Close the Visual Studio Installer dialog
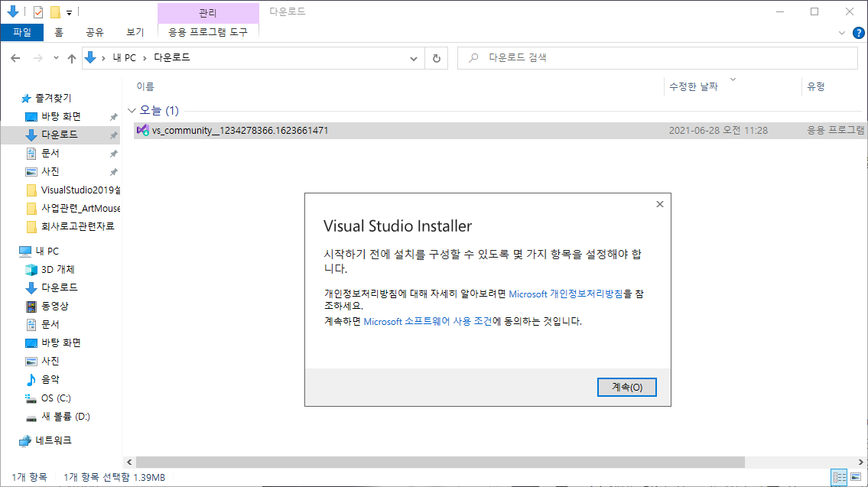The width and height of the screenshot is (868, 487). (660, 204)
